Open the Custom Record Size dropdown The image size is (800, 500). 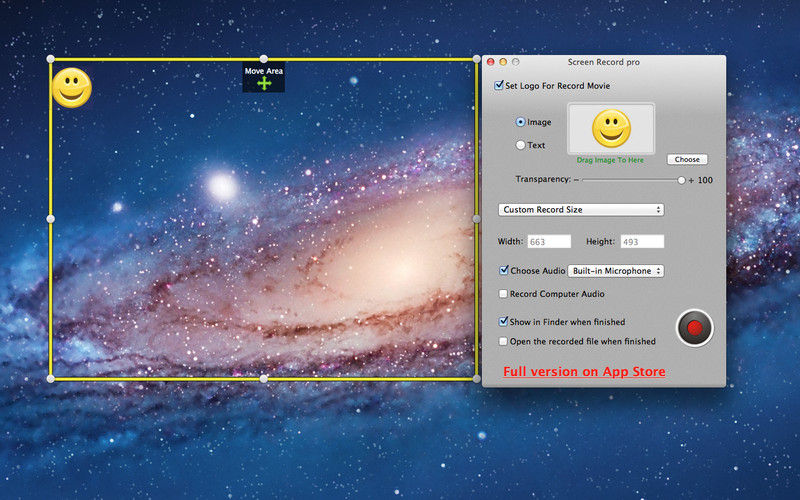[x=581, y=210]
